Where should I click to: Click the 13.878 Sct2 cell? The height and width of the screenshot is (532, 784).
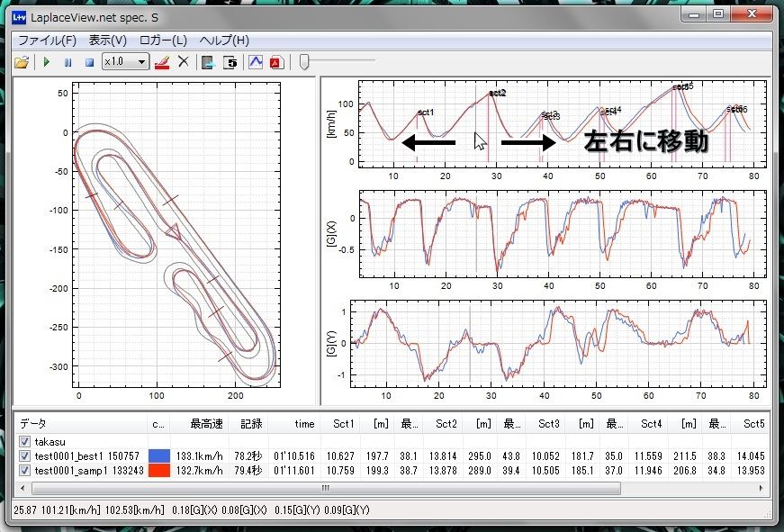point(443,471)
